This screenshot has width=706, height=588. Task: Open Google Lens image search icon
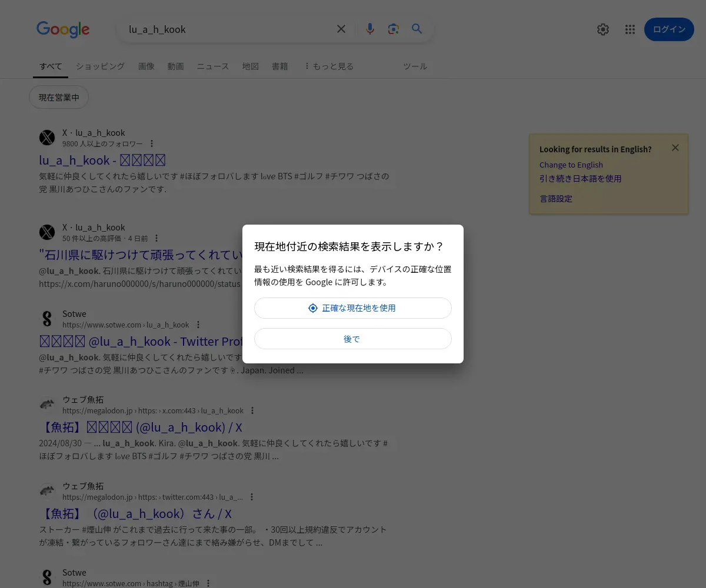tap(394, 29)
